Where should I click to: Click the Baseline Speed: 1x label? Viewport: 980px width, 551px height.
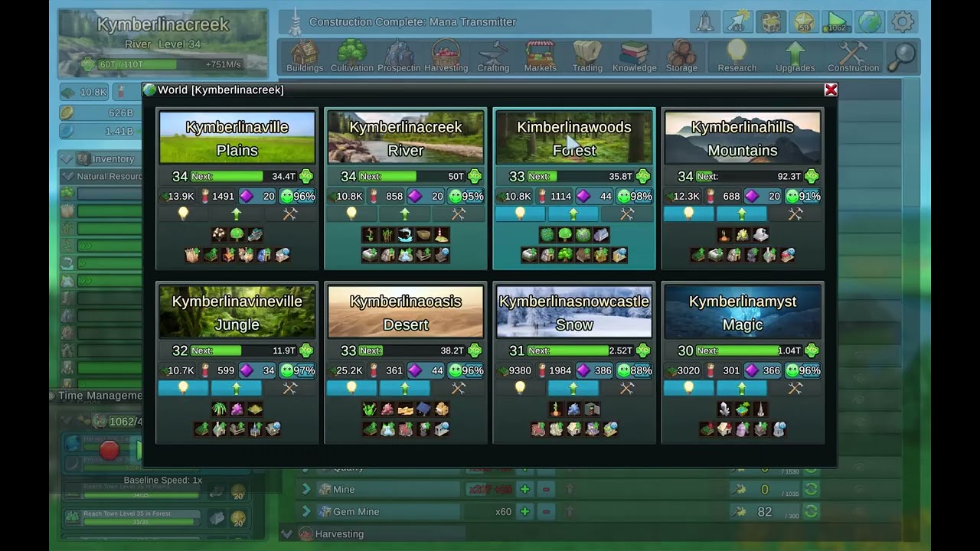point(162,480)
